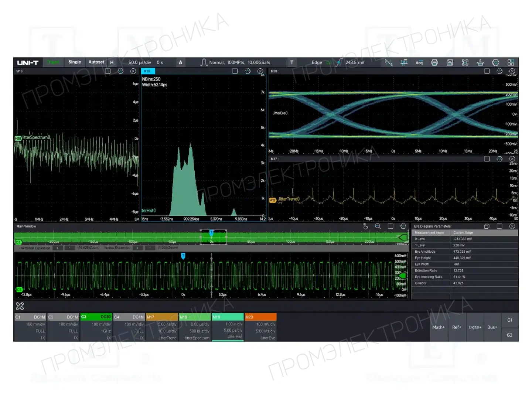
Task: Pop out the Eye Diagram Parameters panel
Action: [x=487, y=226]
